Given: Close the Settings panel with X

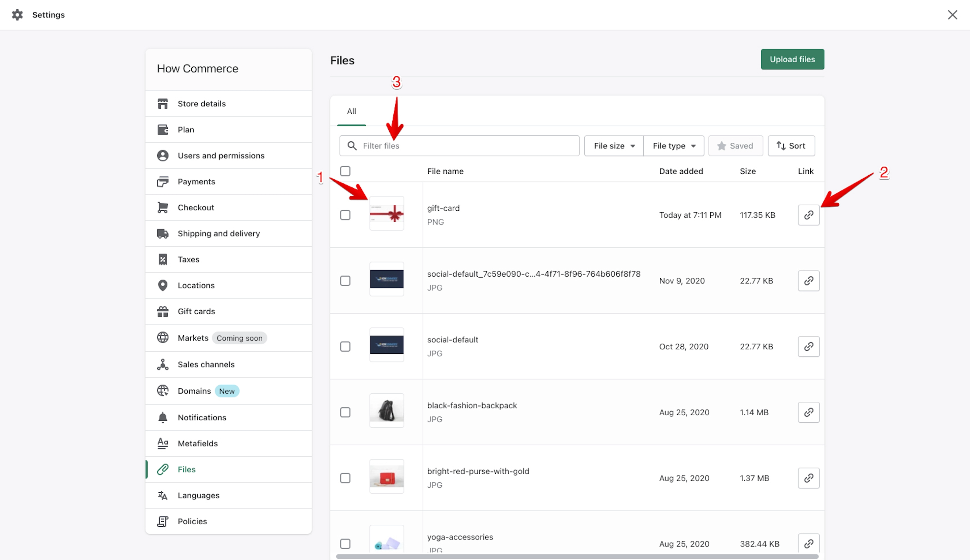Looking at the screenshot, I should tap(952, 14).
